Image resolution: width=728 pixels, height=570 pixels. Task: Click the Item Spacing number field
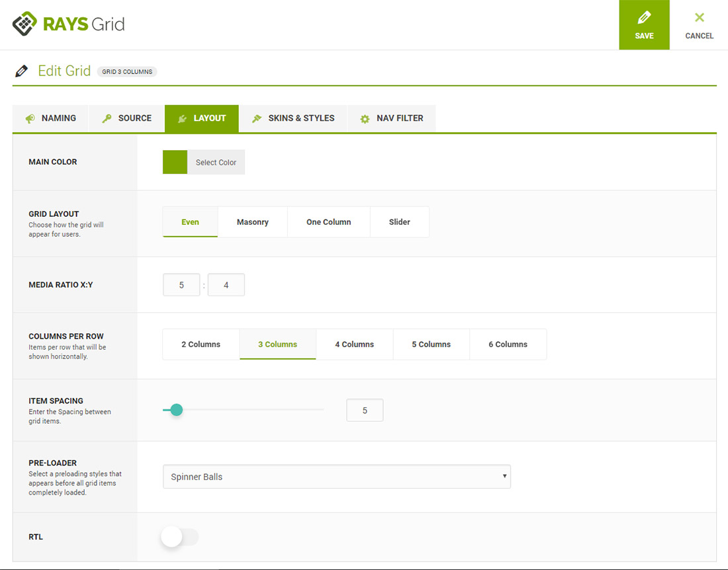(365, 411)
